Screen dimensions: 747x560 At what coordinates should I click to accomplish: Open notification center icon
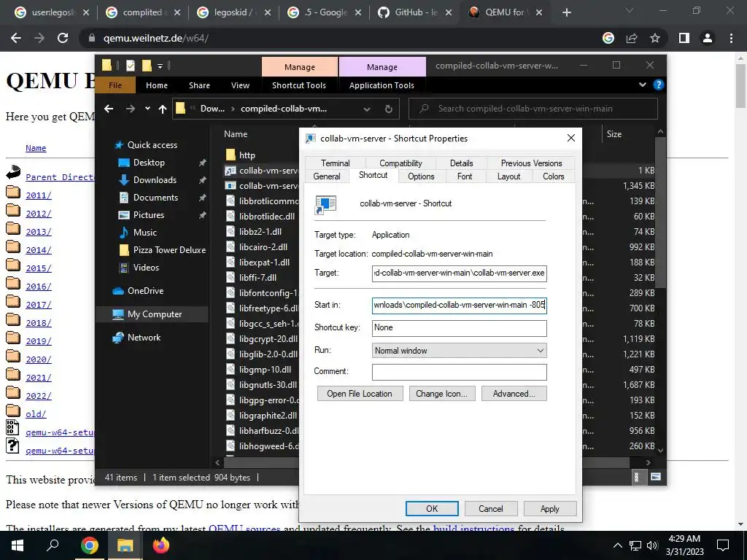click(723, 545)
